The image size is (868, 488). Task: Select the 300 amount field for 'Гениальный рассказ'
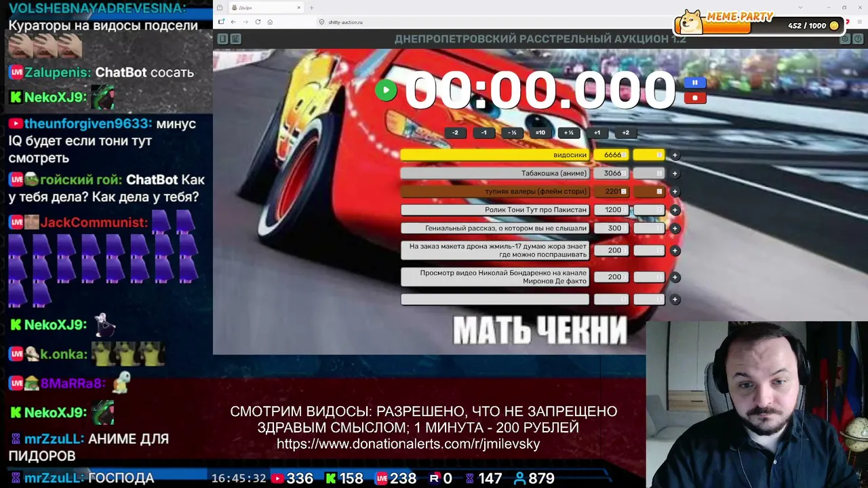click(x=612, y=228)
